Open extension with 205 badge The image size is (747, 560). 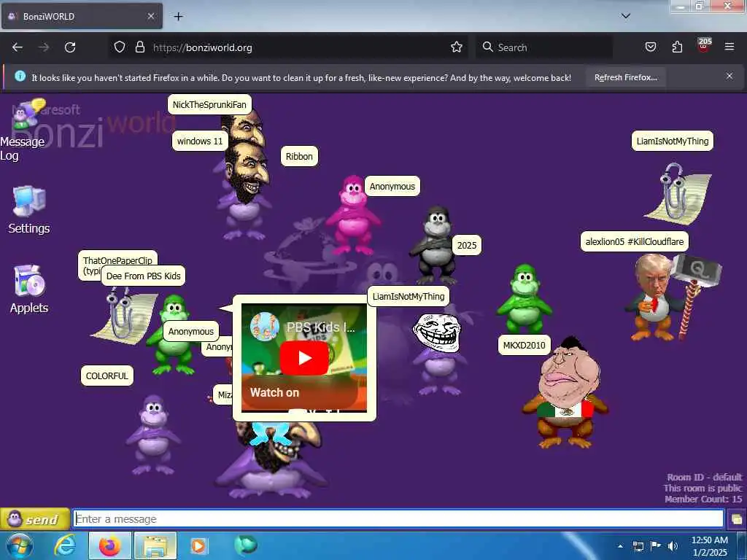pos(704,46)
